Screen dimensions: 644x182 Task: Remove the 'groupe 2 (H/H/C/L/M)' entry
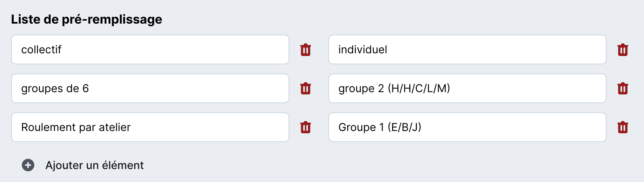coord(623,88)
